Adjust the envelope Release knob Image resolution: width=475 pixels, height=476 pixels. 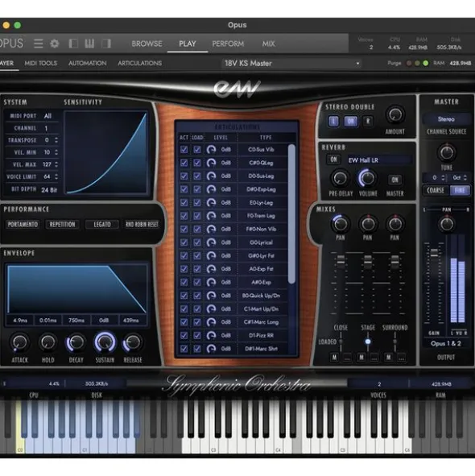pyautogui.click(x=133, y=342)
